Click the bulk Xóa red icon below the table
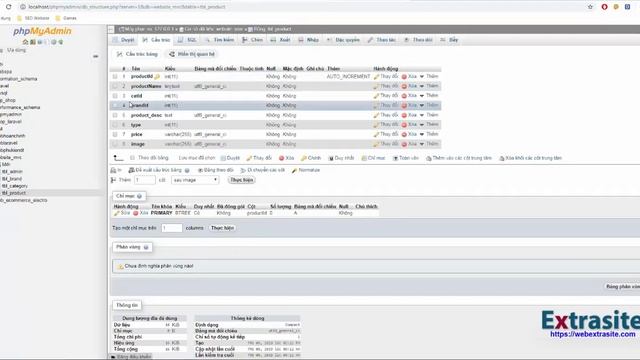The width and height of the screenshot is (640, 360). pyautogui.click(x=282, y=158)
